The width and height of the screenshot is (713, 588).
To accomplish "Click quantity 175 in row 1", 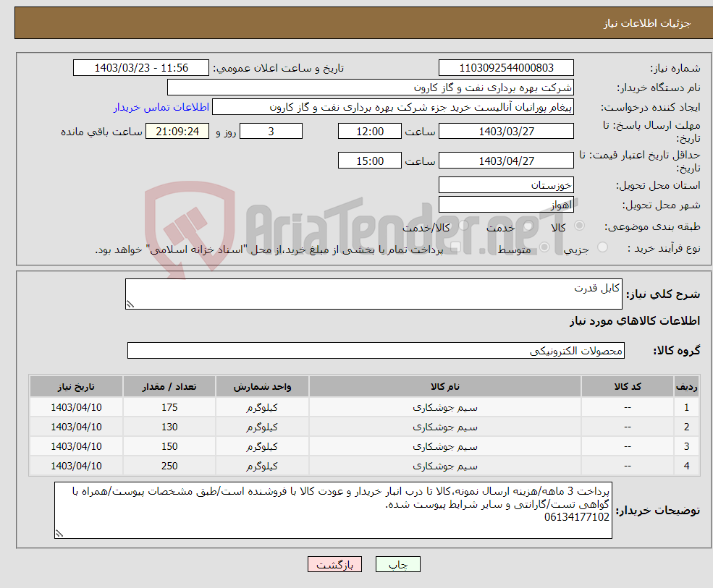I will [169, 407].
